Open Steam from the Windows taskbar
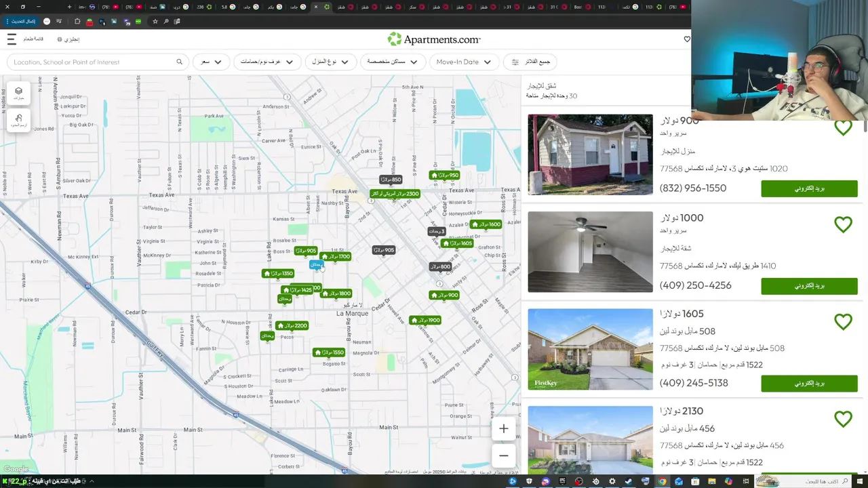The width and height of the screenshot is (868, 488). 629,481
